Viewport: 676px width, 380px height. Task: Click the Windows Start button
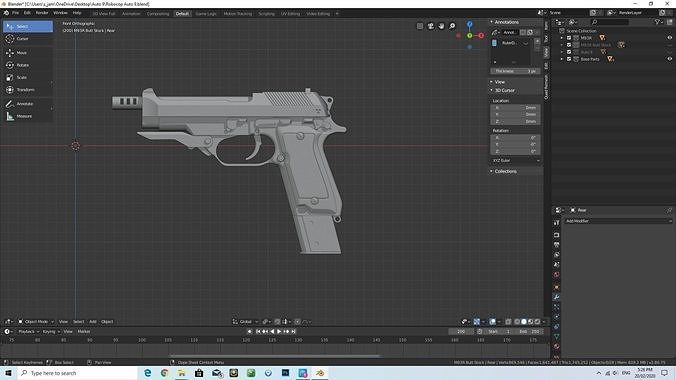(x=8, y=373)
